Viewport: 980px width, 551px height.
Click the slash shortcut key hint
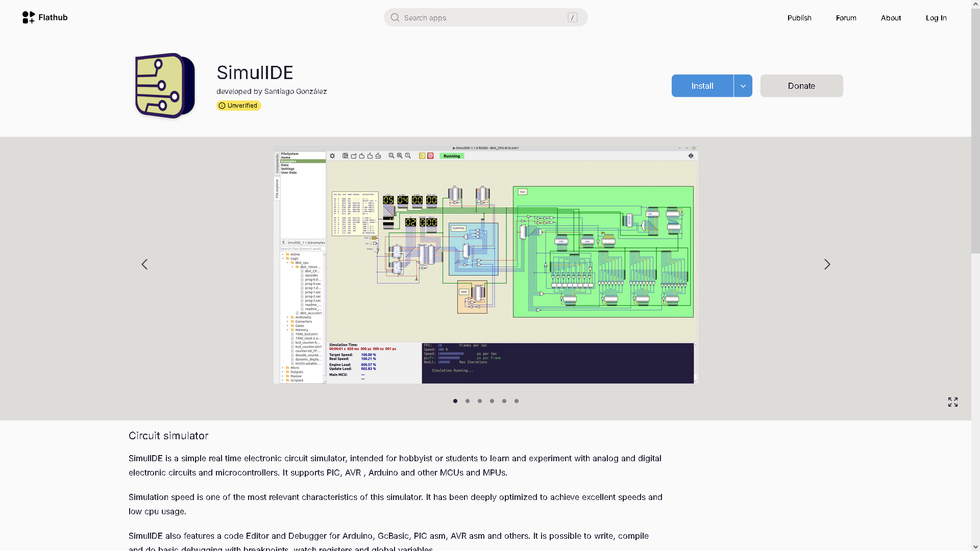point(572,17)
